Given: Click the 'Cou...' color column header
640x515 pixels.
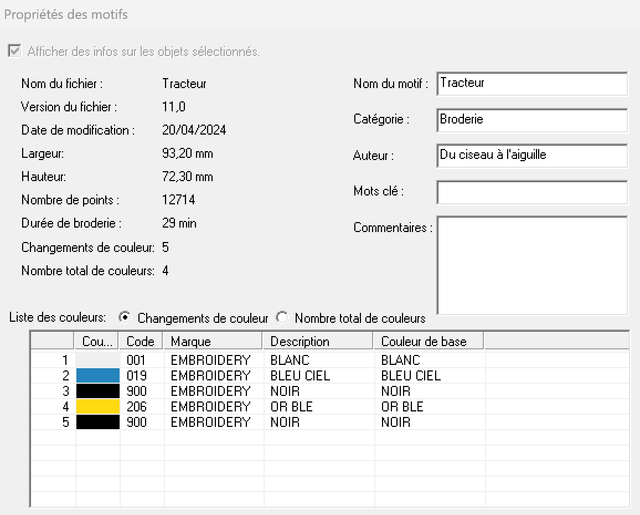Looking at the screenshot, I should [x=98, y=342].
